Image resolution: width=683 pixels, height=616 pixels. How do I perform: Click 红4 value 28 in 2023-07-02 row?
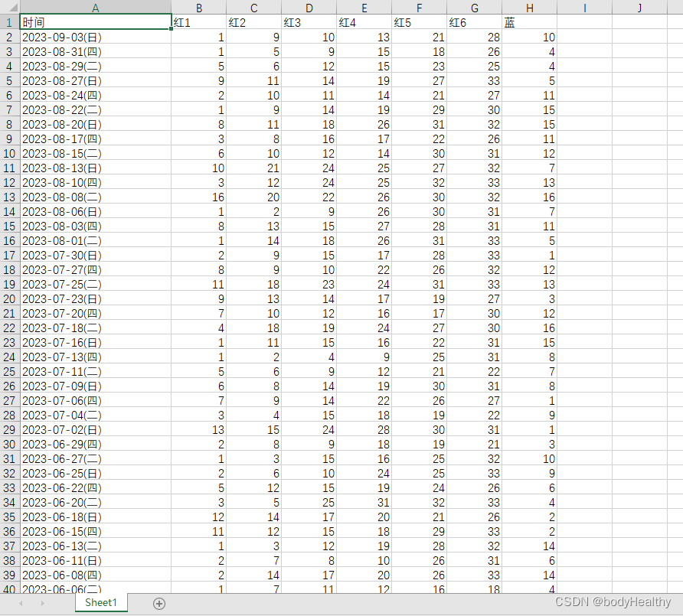point(364,430)
